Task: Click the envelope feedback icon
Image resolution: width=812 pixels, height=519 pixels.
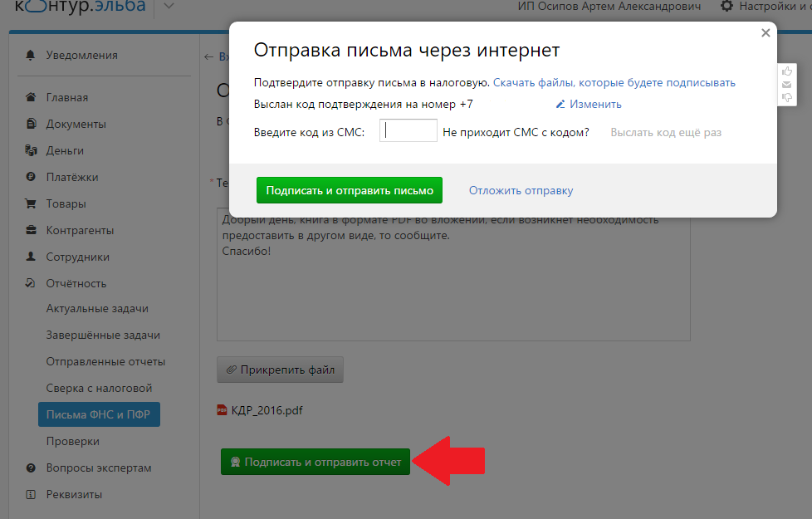Action: 787,85
